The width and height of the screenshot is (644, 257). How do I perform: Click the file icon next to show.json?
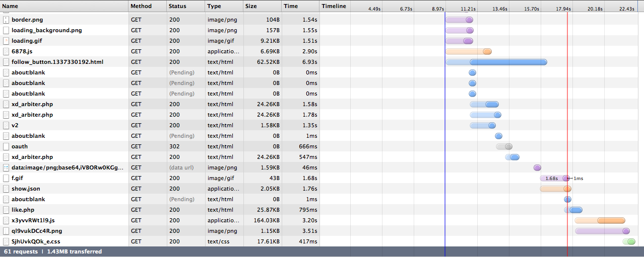6,189
